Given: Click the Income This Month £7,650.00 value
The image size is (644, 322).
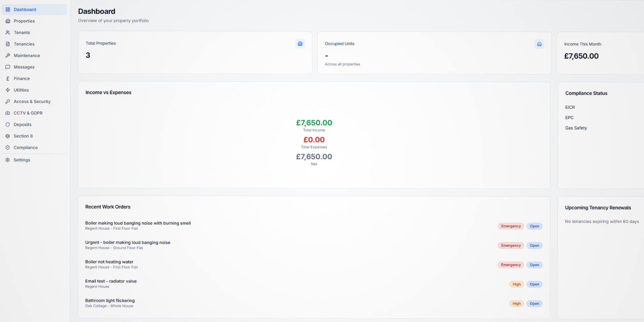Looking at the screenshot, I should 581,56.
